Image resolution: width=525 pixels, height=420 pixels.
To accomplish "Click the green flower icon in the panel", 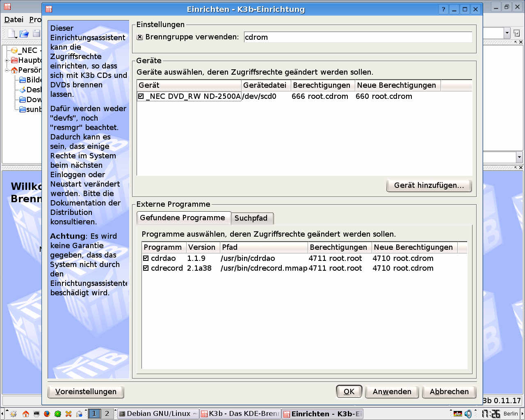I will click(58, 414).
